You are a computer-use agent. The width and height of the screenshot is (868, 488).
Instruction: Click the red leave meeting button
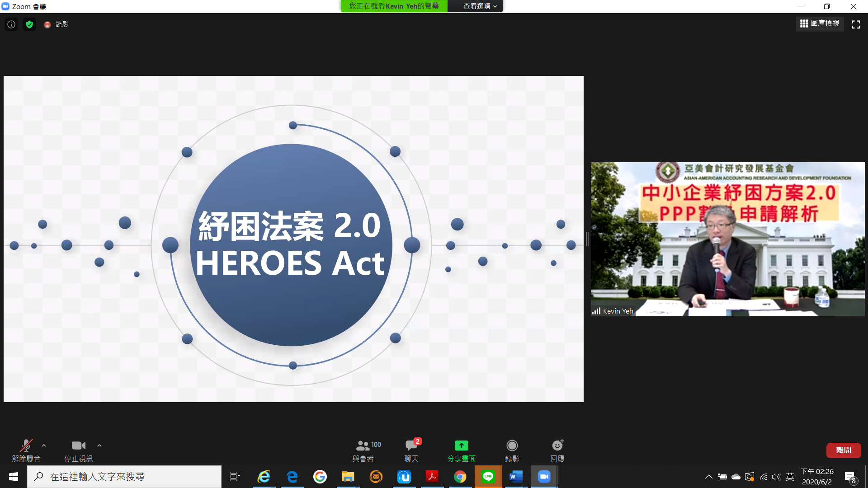click(844, 450)
